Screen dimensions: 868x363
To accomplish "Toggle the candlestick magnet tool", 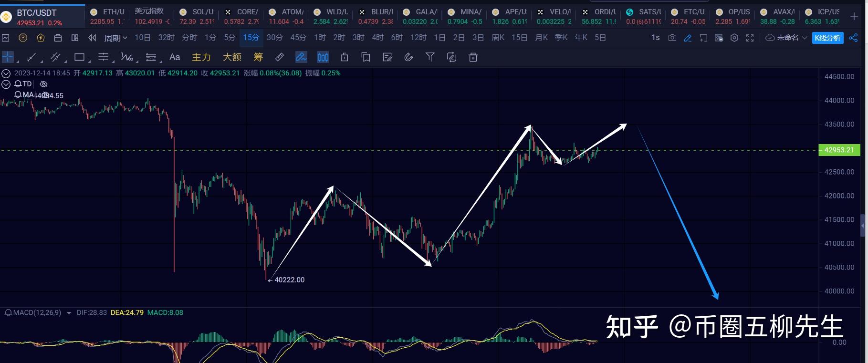I will (x=323, y=57).
